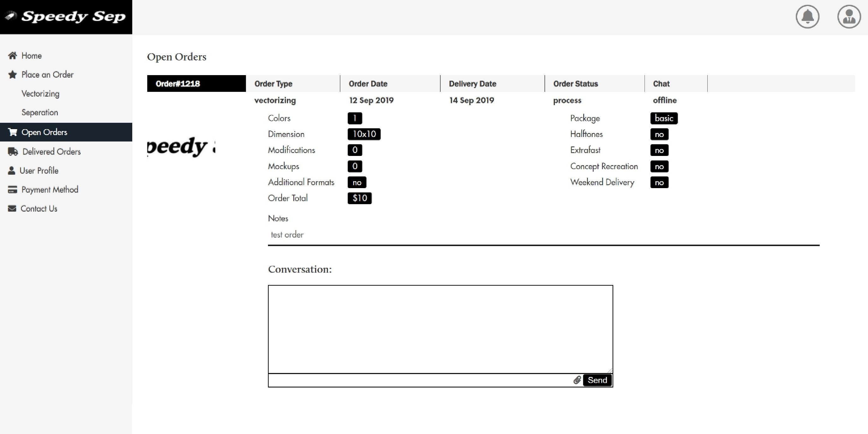Click the 'Order Total' label
Viewport: 868px width, 434px height.
coord(288,198)
